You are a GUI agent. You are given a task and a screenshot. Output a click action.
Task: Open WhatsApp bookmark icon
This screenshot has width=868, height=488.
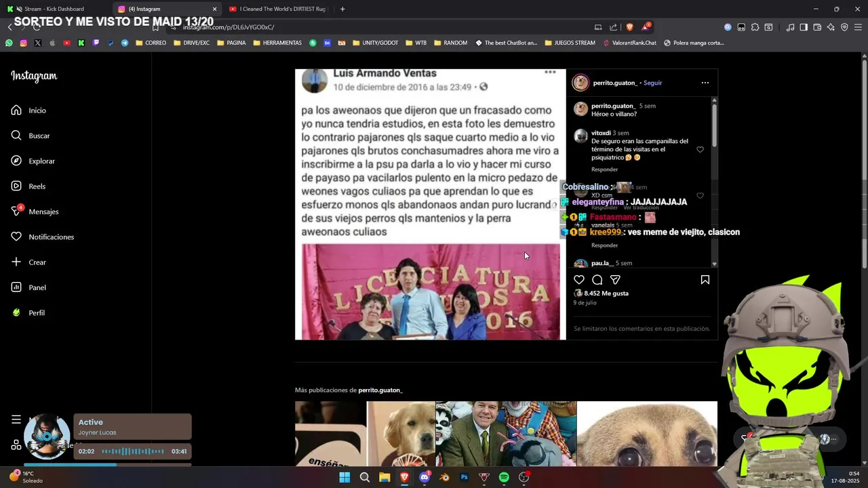[9, 43]
